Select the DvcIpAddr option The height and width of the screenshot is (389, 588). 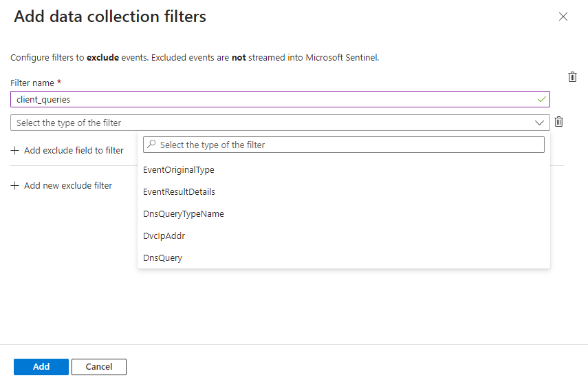(x=164, y=236)
